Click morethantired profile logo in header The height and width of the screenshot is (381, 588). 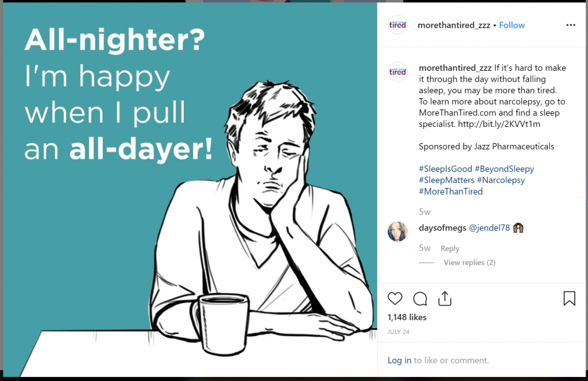tap(397, 25)
